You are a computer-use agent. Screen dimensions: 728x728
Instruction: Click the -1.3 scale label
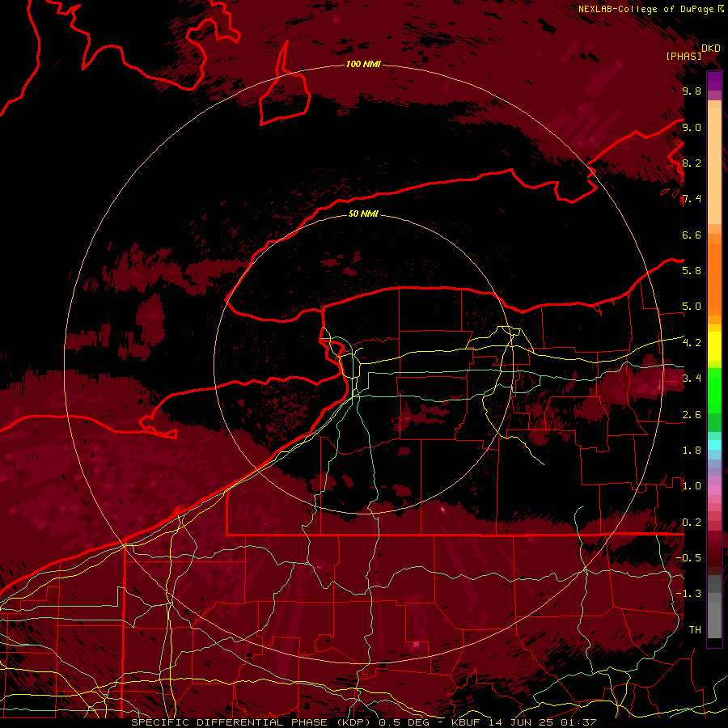[688, 594]
